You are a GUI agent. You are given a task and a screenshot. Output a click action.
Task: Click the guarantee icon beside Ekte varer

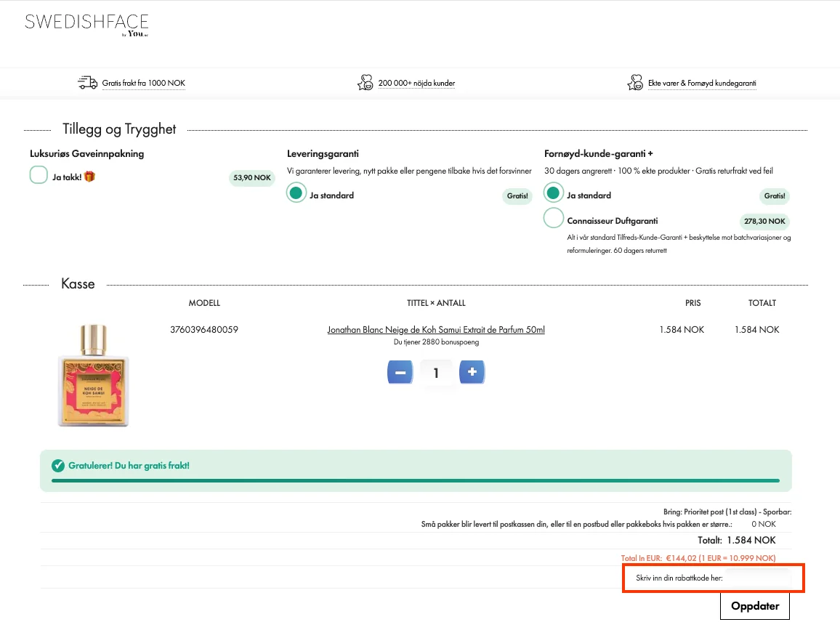(635, 83)
